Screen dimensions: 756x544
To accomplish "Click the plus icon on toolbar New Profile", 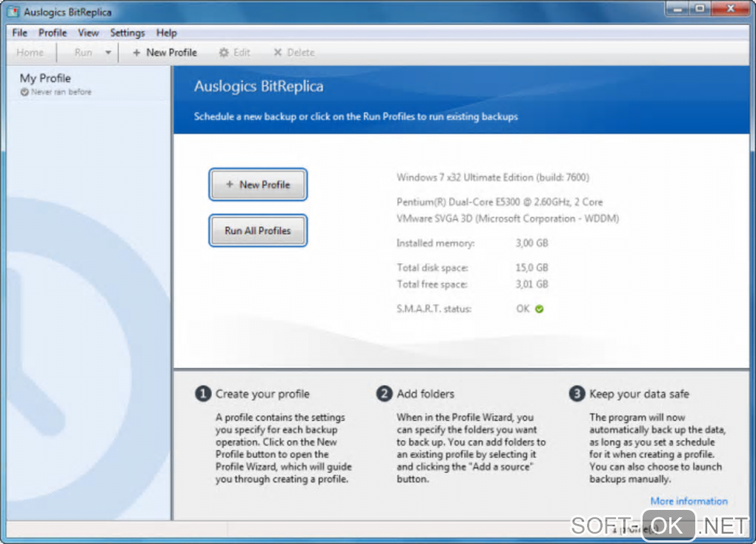I will click(136, 53).
